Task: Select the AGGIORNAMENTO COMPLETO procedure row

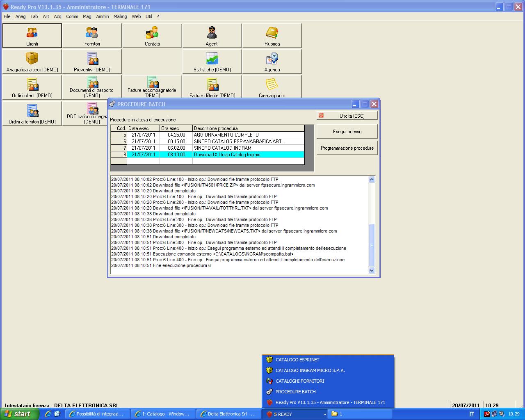Action: coord(208,135)
